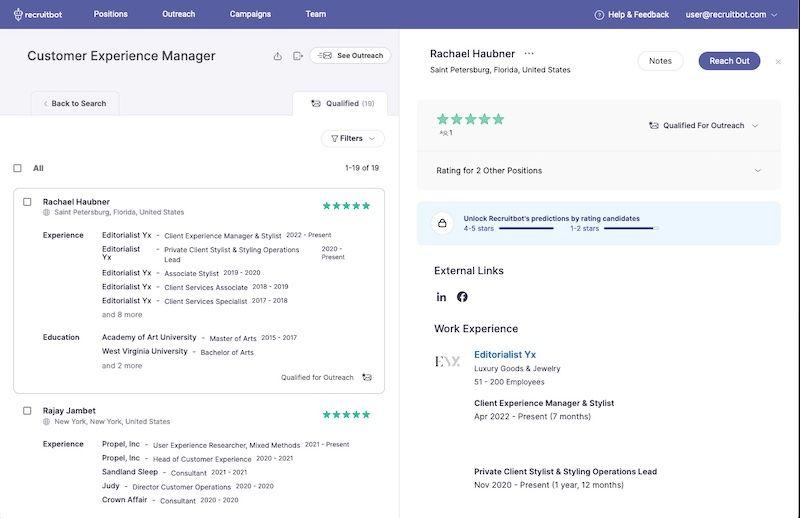Click the share upload icon near See Outreach
The width and height of the screenshot is (800, 518).
tap(278, 56)
